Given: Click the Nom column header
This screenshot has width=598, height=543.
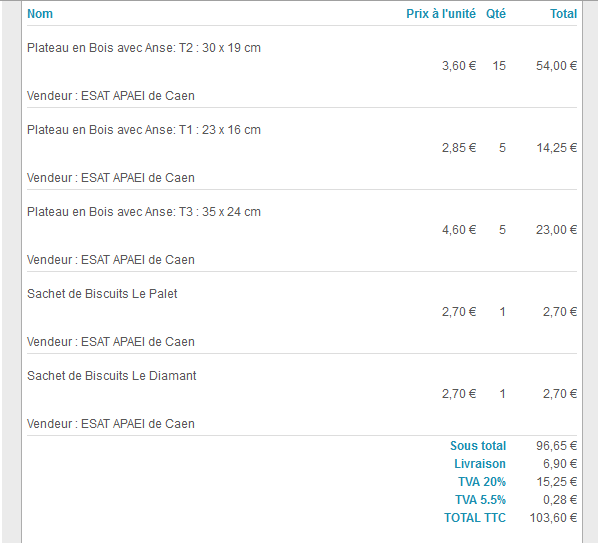Looking at the screenshot, I should 40,14.
